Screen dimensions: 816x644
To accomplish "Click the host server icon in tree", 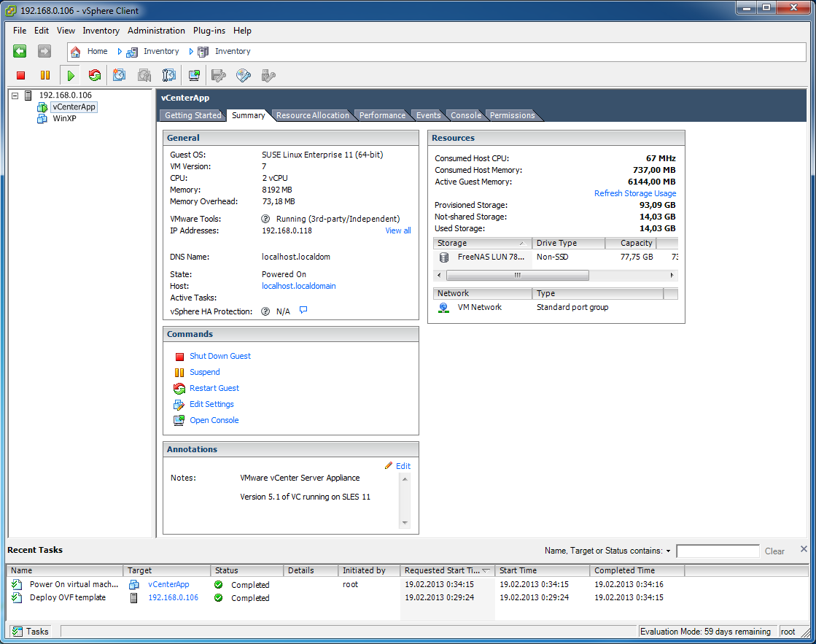I will click(28, 96).
